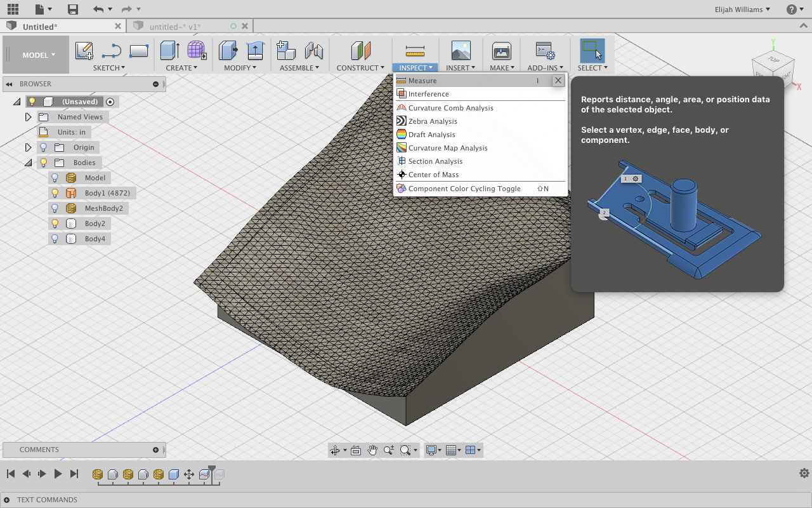Viewport: 812px width, 508px height.
Task: Hide the MeshBody2 body
Action: tap(55, 208)
